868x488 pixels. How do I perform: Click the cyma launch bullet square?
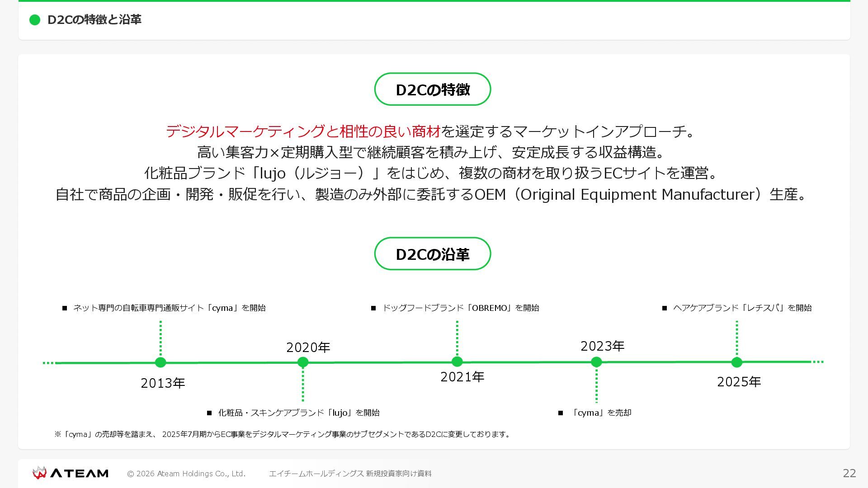pos(65,308)
